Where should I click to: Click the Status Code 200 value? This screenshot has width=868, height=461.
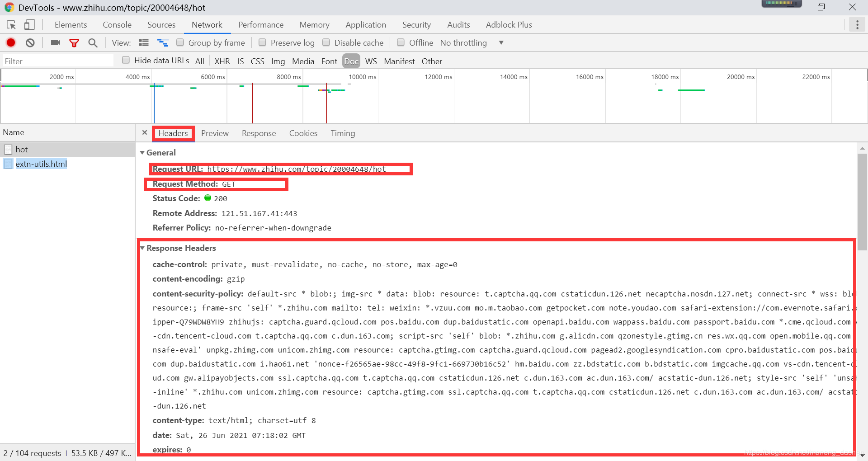(x=221, y=198)
